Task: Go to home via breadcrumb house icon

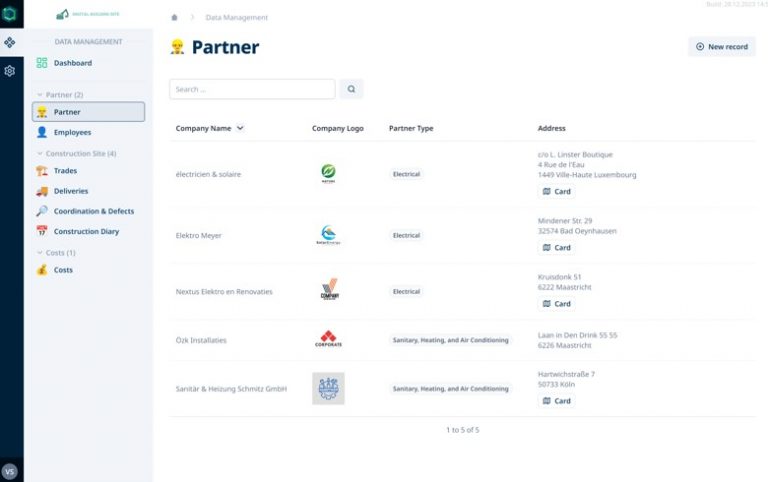Action: pyautogui.click(x=174, y=18)
